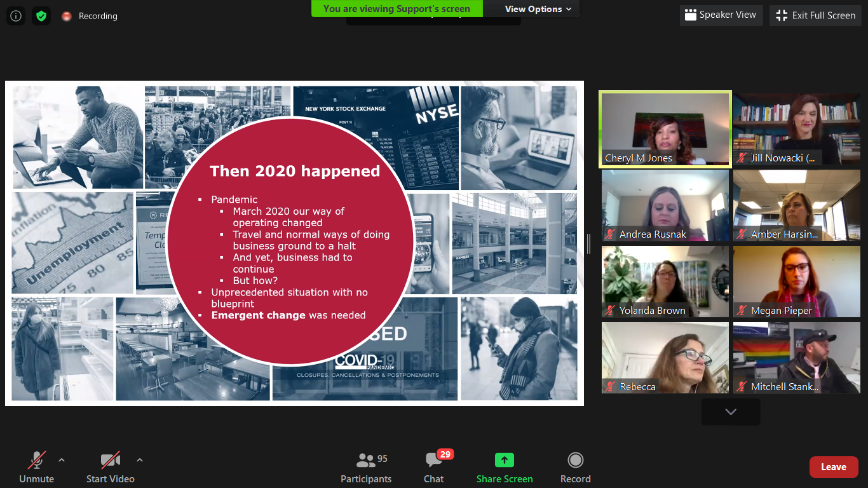Select Cheryl M Jones video tile
Viewport: 868px width, 488px height.
point(665,129)
